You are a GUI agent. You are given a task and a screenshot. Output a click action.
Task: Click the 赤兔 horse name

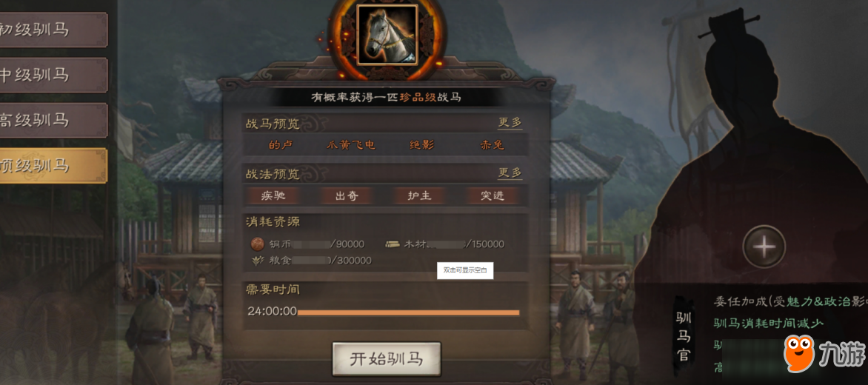[492, 145]
